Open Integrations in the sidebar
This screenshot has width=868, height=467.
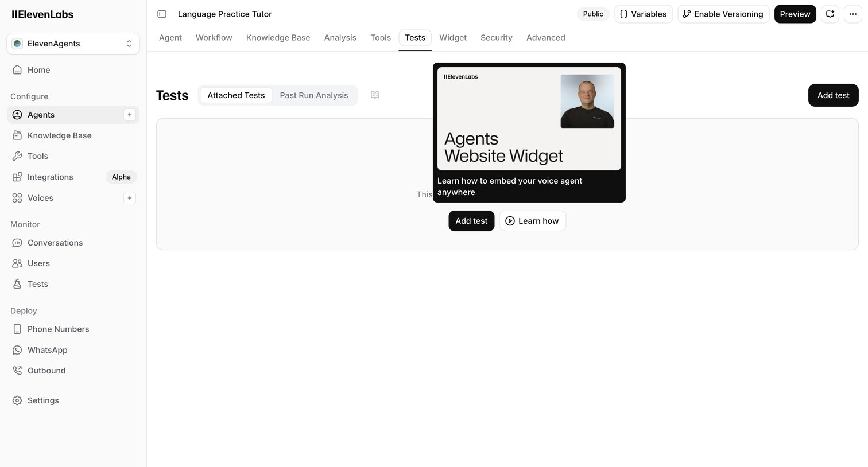click(x=73, y=177)
